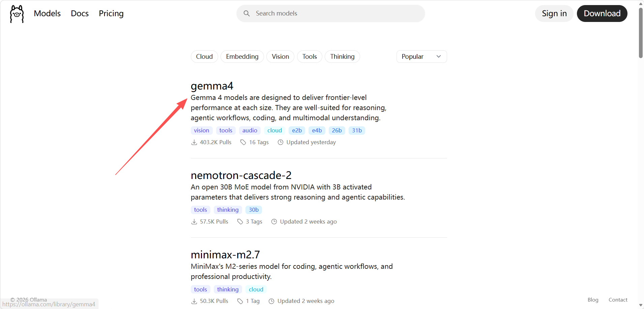644x309 pixels.
Task: Click the search magnifier icon
Action: [247, 14]
